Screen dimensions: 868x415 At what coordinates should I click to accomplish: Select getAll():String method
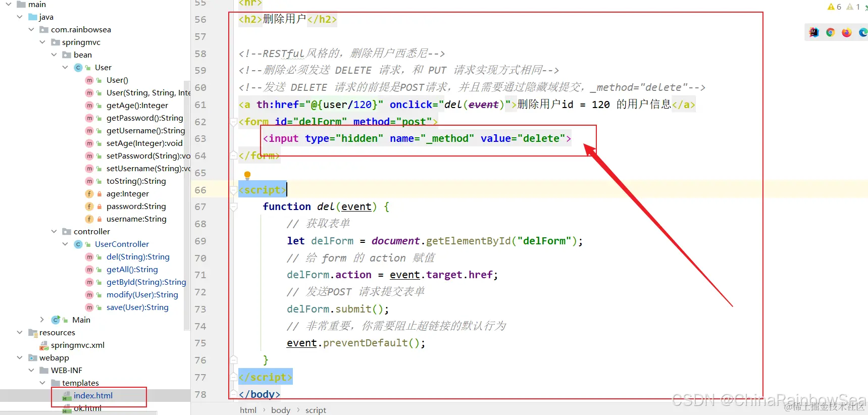click(132, 269)
